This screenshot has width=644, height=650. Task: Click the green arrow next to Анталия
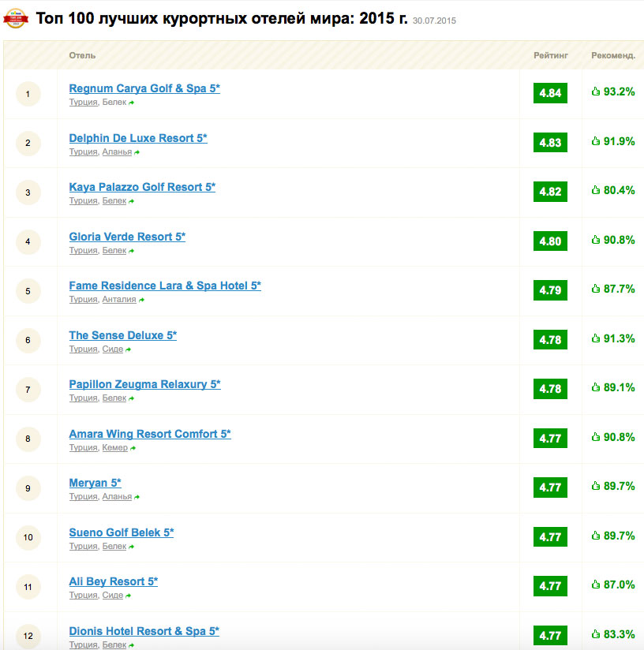click(x=141, y=300)
